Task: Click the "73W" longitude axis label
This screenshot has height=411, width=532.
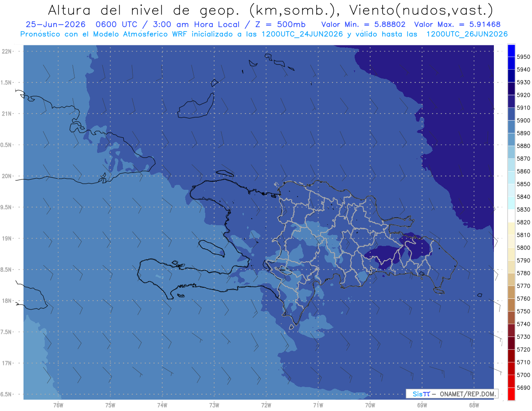Action: [214, 405]
